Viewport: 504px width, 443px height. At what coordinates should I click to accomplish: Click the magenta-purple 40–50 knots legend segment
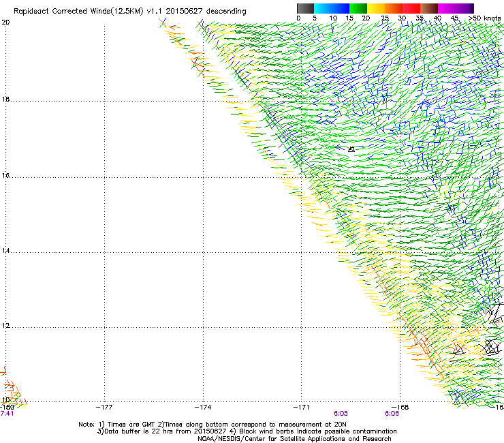click(x=456, y=8)
